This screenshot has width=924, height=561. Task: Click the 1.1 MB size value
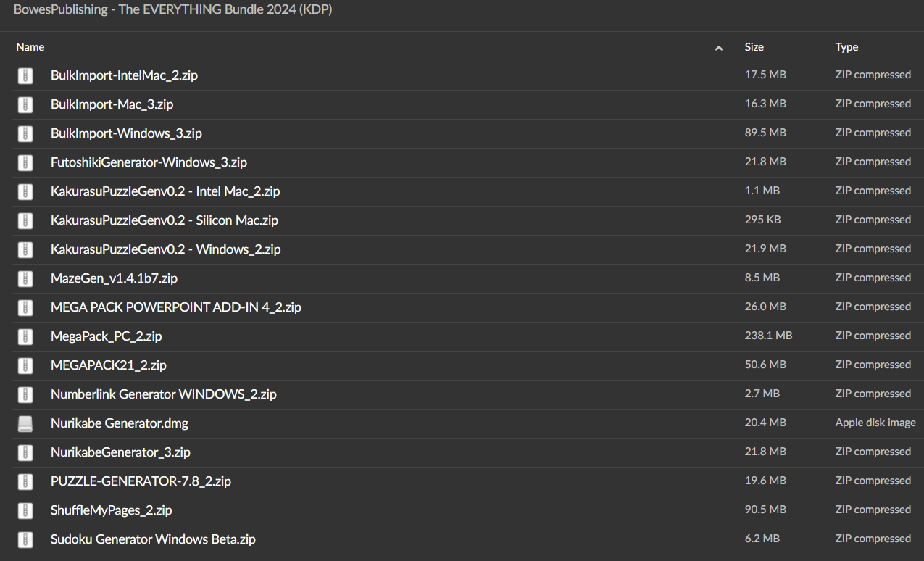click(x=762, y=191)
